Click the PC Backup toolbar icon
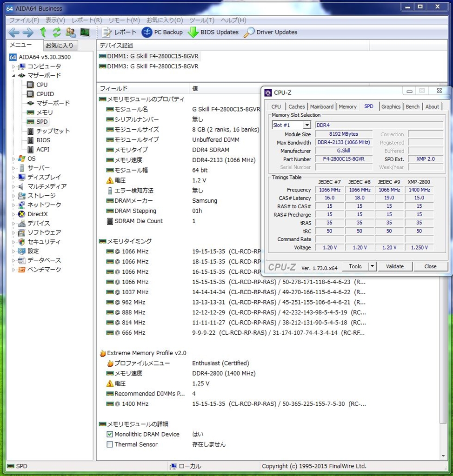Image resolution: width=453 pixels, height=476 pixels. [147, 32]
